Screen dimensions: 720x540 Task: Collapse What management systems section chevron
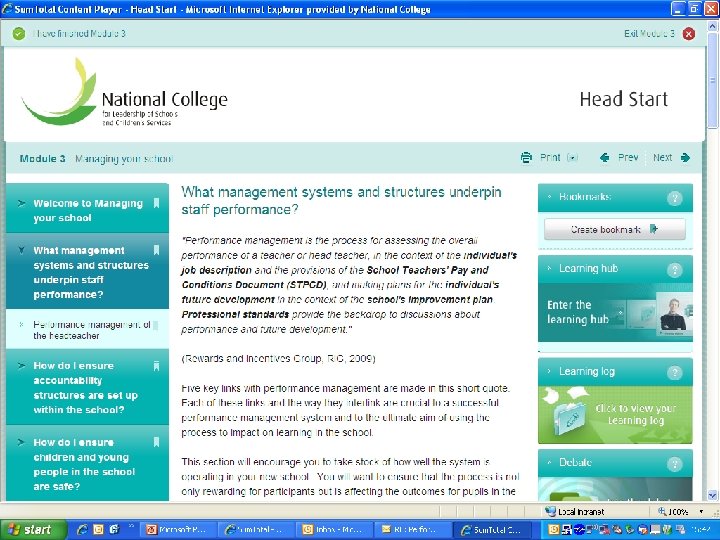click(21, 250)
